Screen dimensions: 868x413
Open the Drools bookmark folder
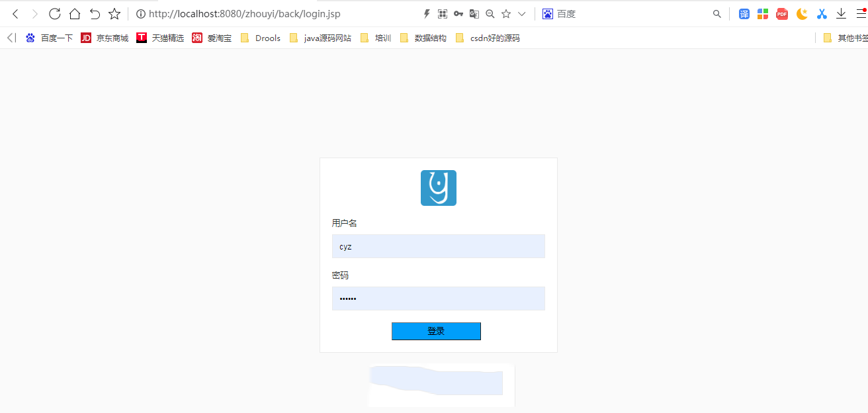(x=261, y=38)
